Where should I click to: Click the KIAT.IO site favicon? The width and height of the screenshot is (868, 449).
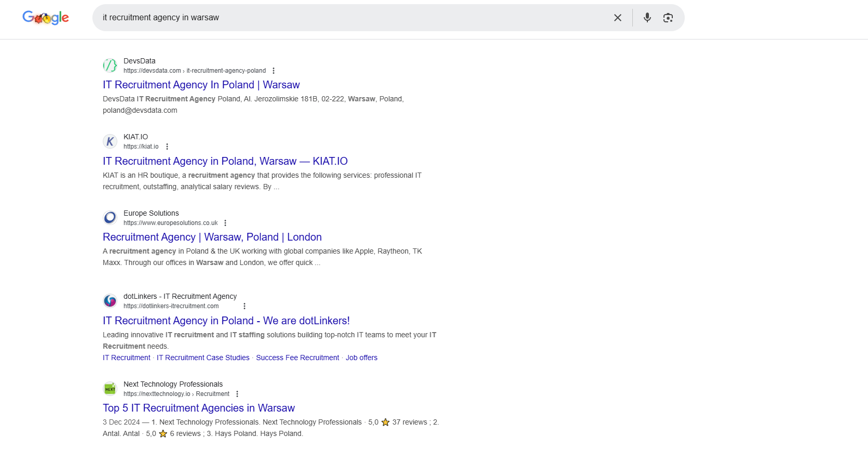(x=110, y=141)
